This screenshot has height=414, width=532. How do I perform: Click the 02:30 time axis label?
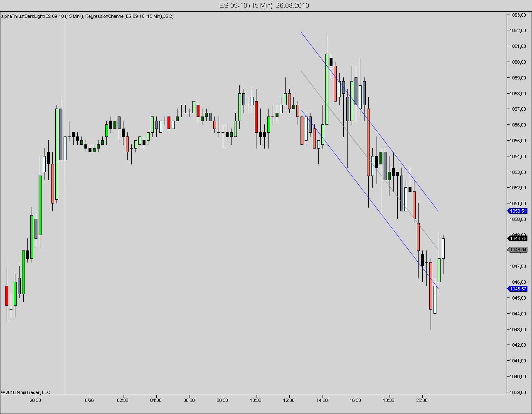123,400
